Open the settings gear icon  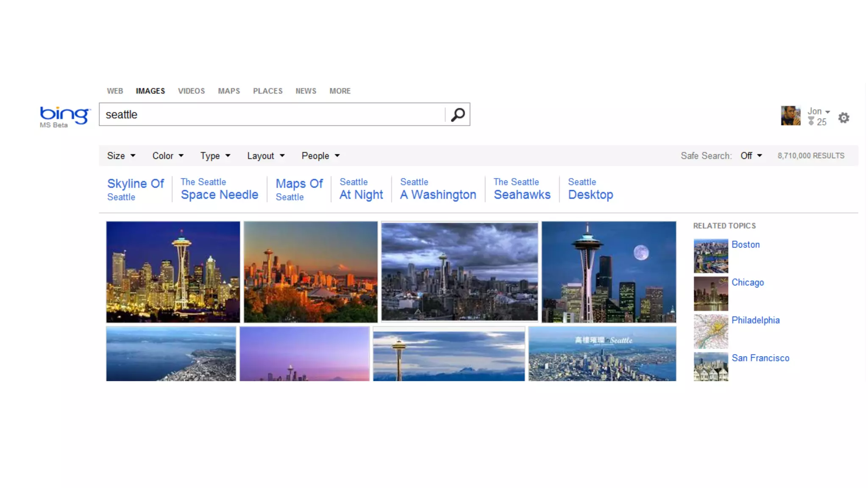click(844, 118)
